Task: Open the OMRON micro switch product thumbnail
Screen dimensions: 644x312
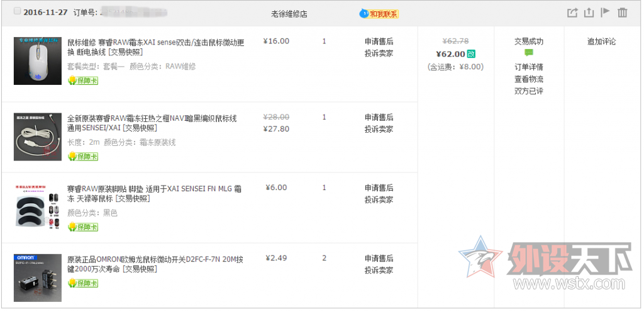Action: point(38,278)
